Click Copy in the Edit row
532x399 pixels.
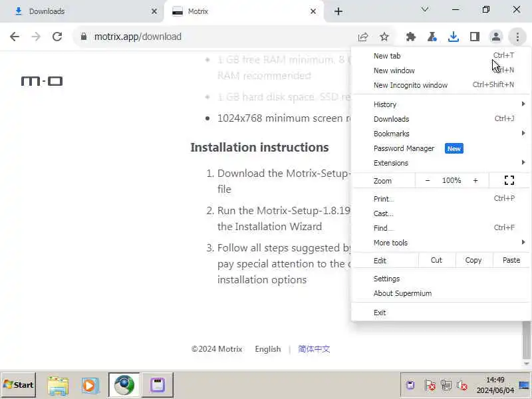tap(473, 260)
